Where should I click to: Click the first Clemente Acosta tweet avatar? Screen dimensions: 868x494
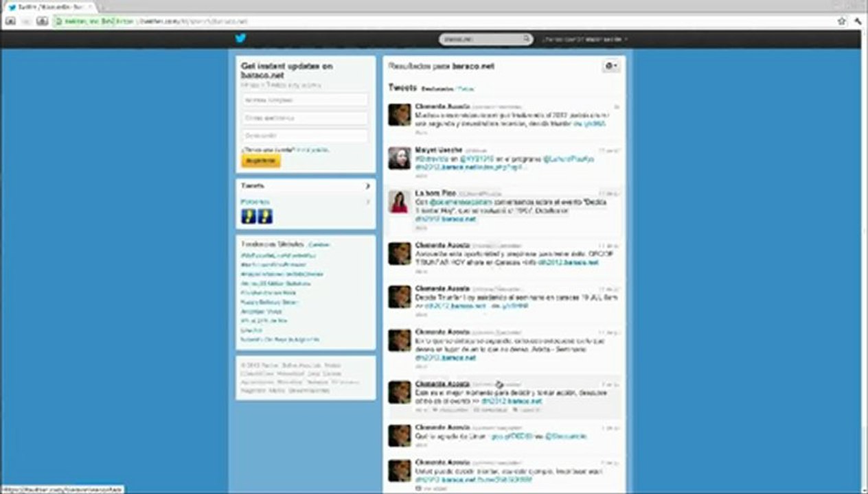[x=400, y=115]
